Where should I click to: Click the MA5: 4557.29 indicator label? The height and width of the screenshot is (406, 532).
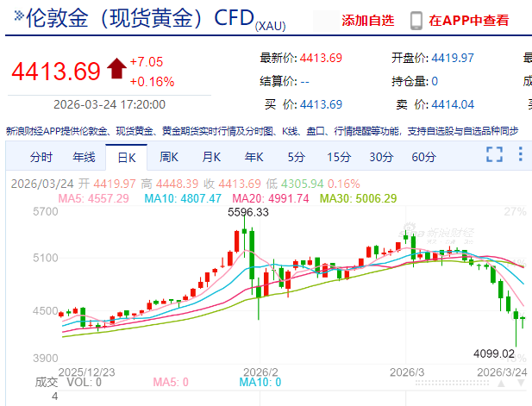[x=94, y=198]
